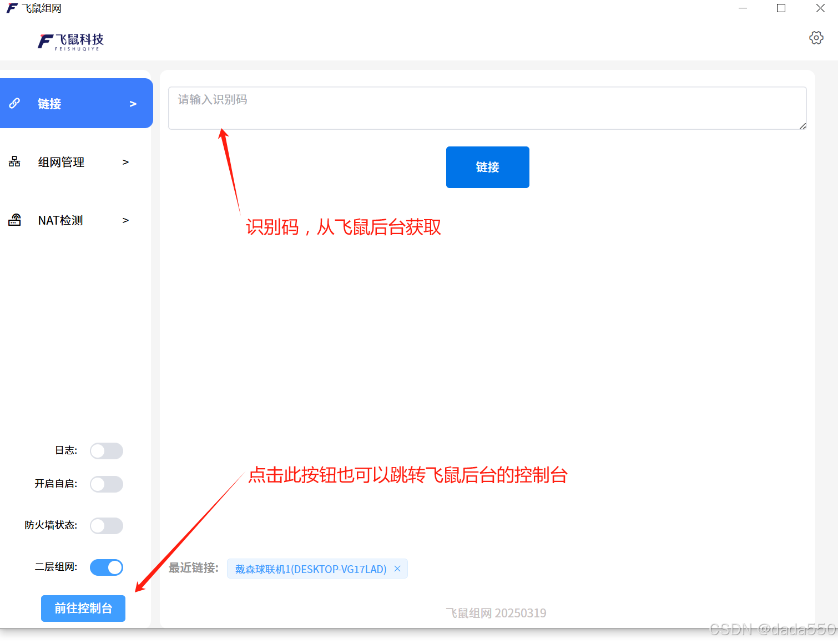Close the 飞鼠组网 window

[x=820, y=8]
